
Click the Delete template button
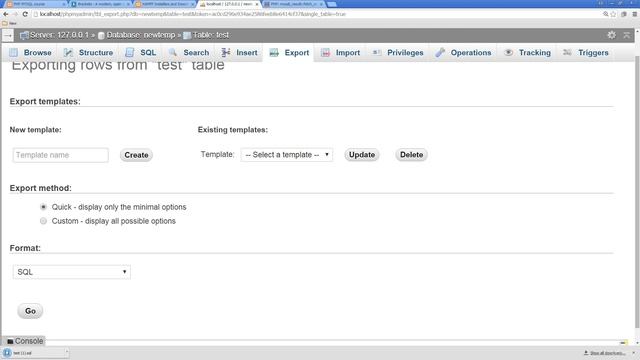coord(411,155)
